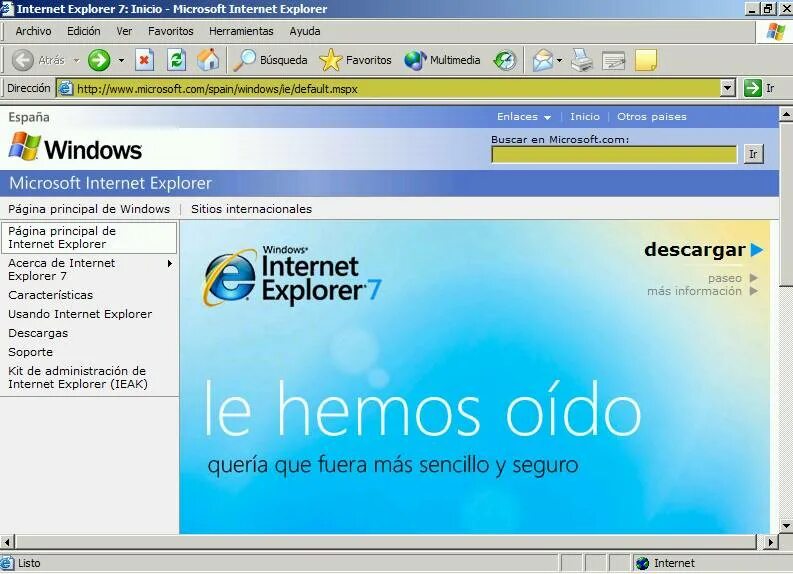Click the Atrás back arrow button
Viewport: 793px width, 574px height.
[38, 60]
